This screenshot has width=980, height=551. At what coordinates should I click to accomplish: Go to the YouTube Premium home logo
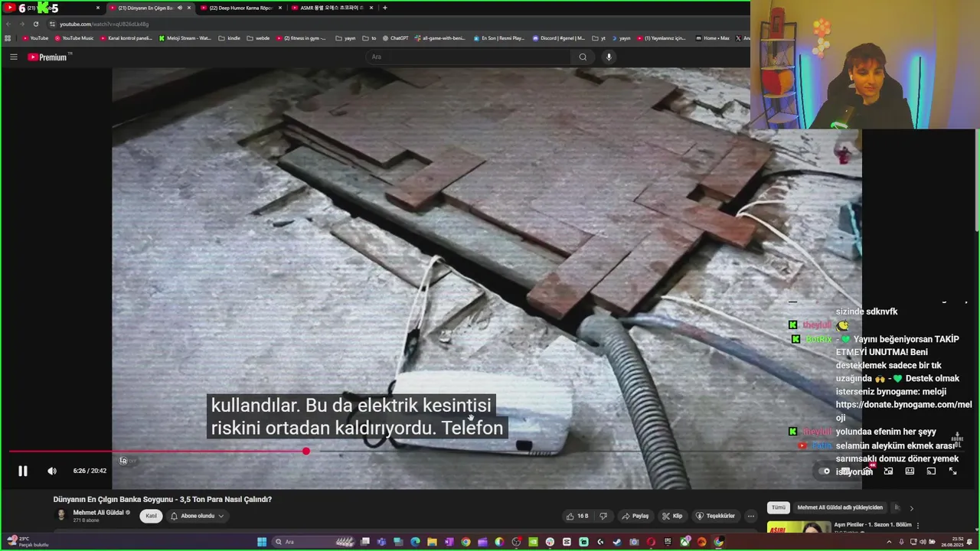click(48, 57)
